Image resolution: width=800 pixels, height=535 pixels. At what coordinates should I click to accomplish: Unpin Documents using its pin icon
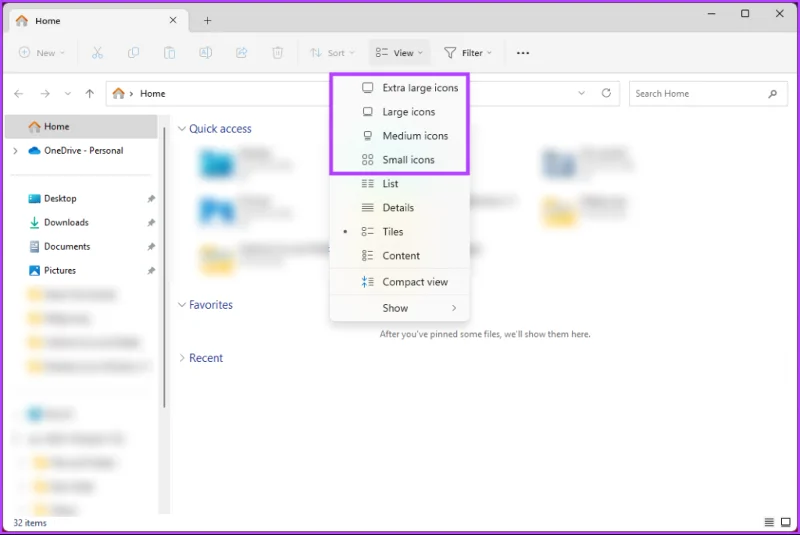151,246
